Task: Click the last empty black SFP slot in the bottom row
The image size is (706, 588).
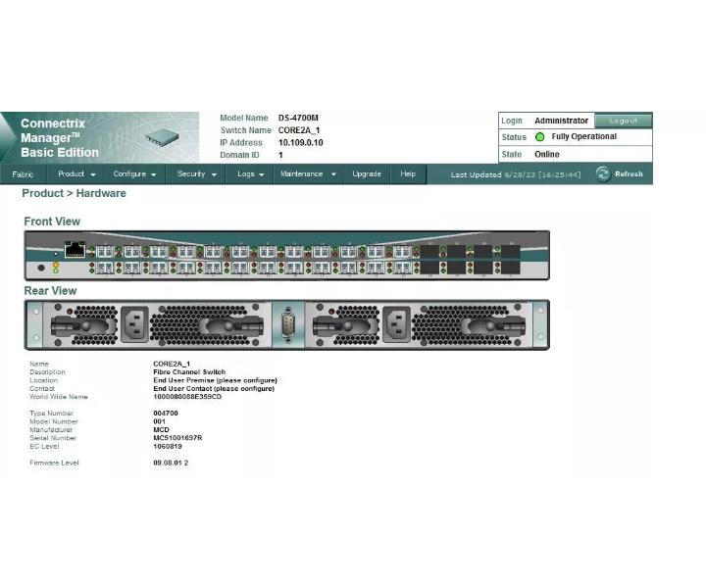Action: click(x=511, y=269)
